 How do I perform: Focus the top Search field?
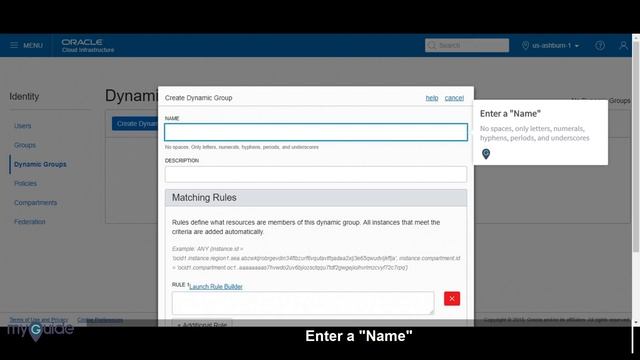point(467,45)
